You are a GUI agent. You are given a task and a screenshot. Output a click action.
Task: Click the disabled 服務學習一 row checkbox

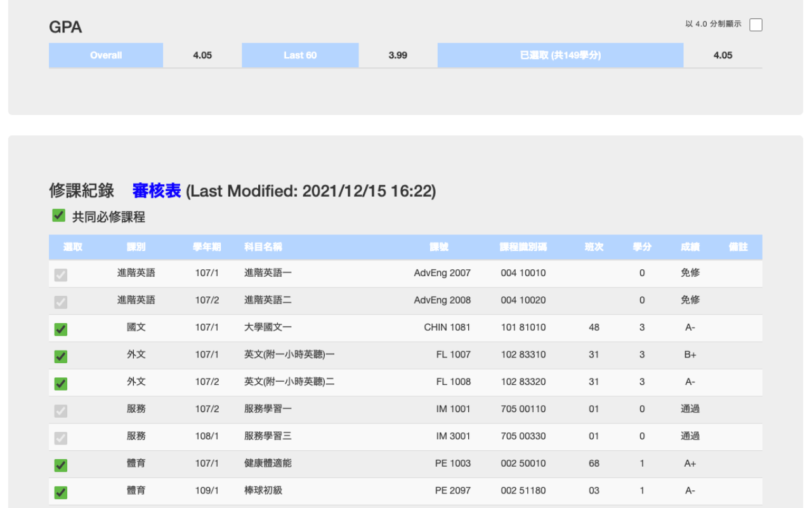[x=61, y=411]
